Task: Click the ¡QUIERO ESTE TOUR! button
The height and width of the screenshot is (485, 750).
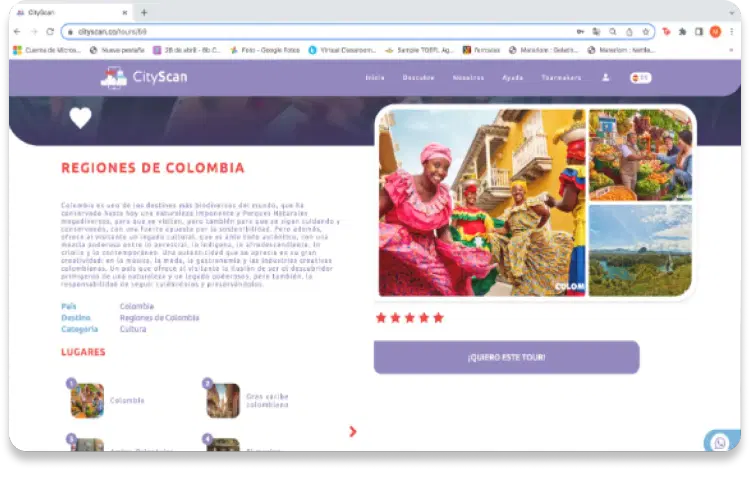Action: click(x=507, y=357)
